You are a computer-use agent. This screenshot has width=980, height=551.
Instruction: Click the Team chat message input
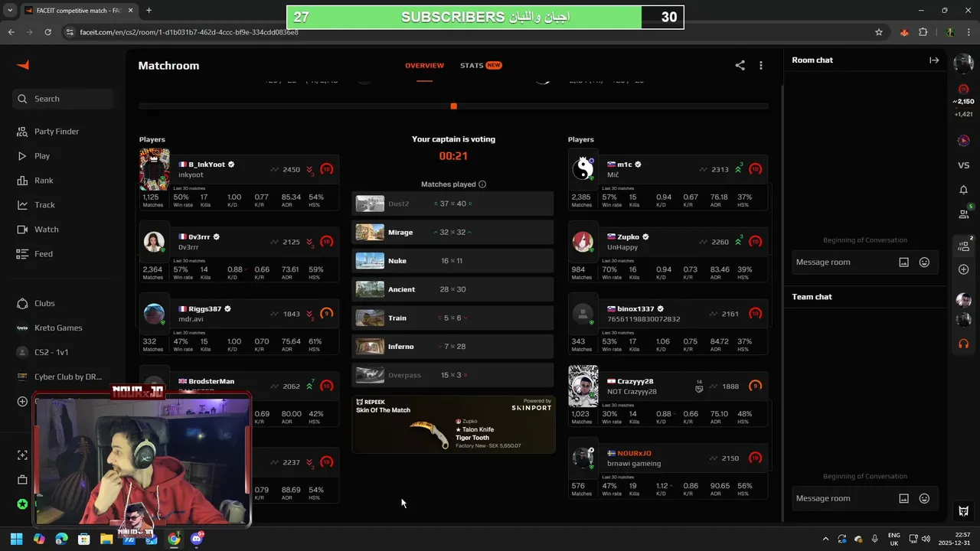pyautogui.click(x=842, y=499)
